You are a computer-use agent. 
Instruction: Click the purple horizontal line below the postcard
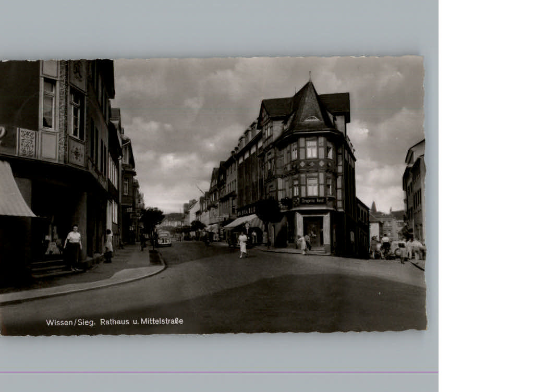219,372
